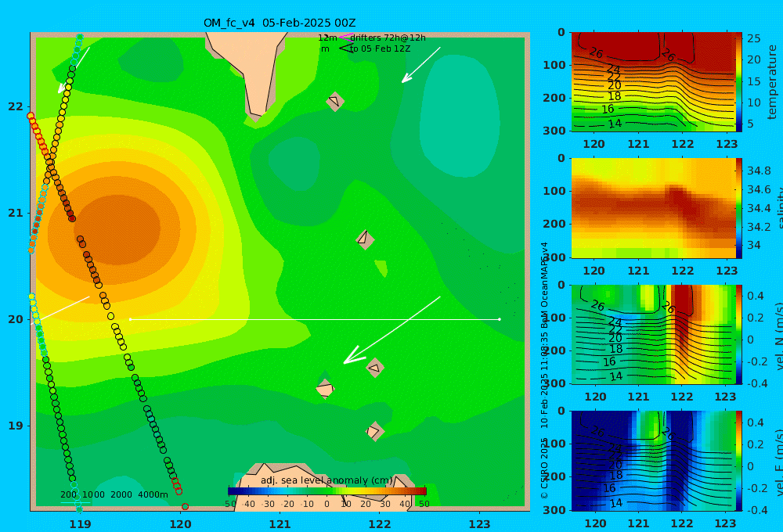
Task: Click the "vel. E (m/s)" axis label
Action: point(778,462)
